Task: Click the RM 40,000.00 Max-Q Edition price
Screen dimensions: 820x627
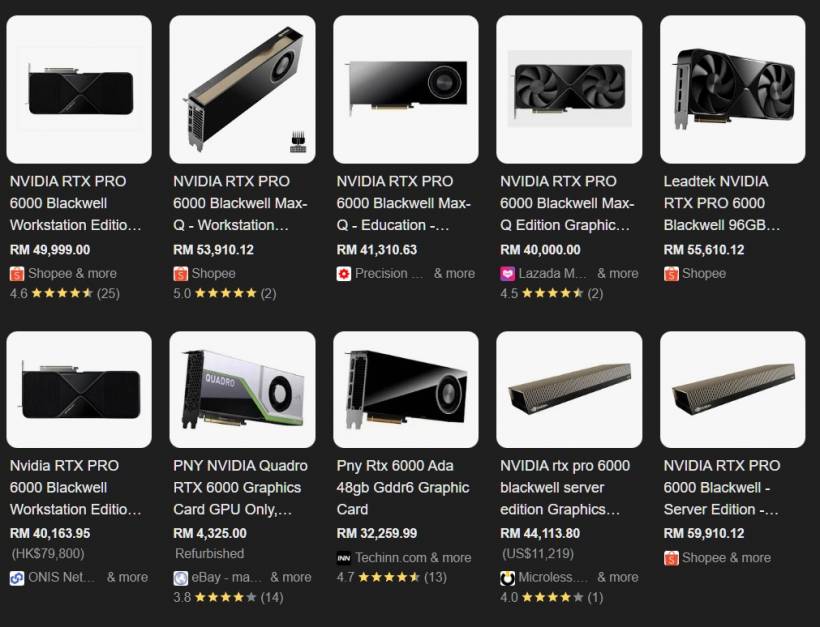Action: tap(540, 250)
